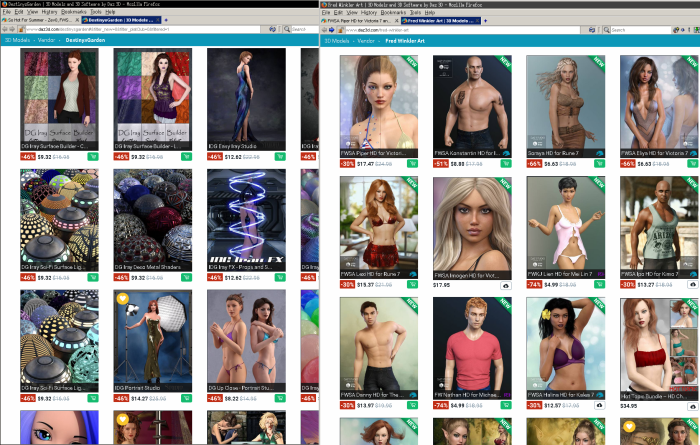This screenshot has height=445, width=700.
Task: Open new tab in DestinysGarden window
Action: (x=166, y=20)
